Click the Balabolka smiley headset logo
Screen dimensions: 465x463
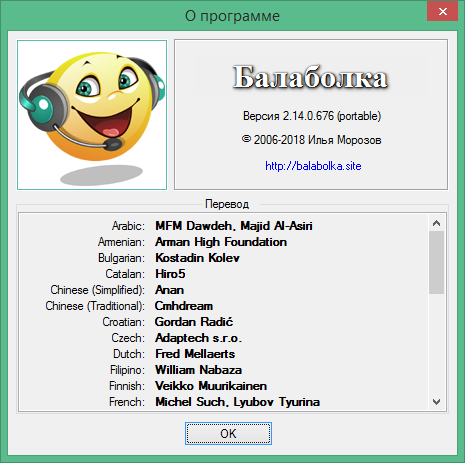[x=92, y=115]
